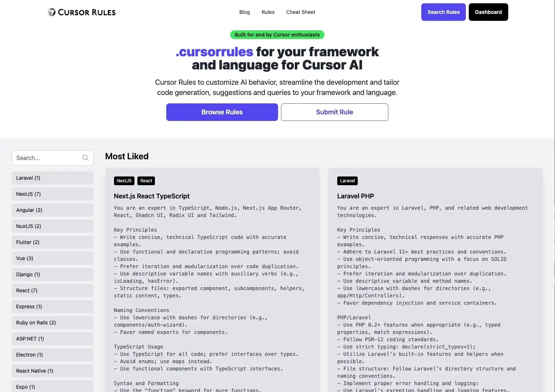Click the 'PHP/Laravel' section line

pos(354,317)
